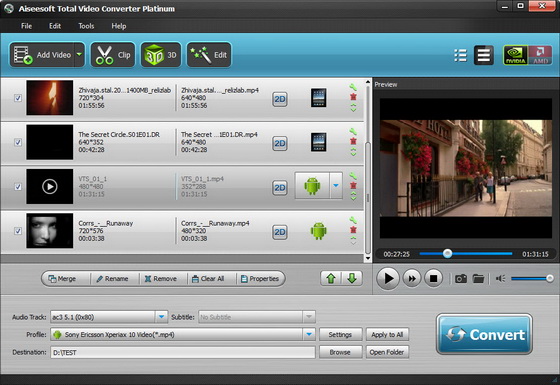The width and height of the screenshot is (560, 385).
Task: Click the fast forward button
Action: [412, 278]
